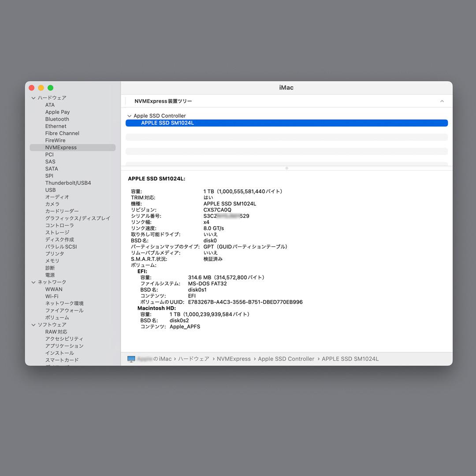Select SPI in the sidebar
The height and width of the screenshot is (476, 476).
pos(49,176)
